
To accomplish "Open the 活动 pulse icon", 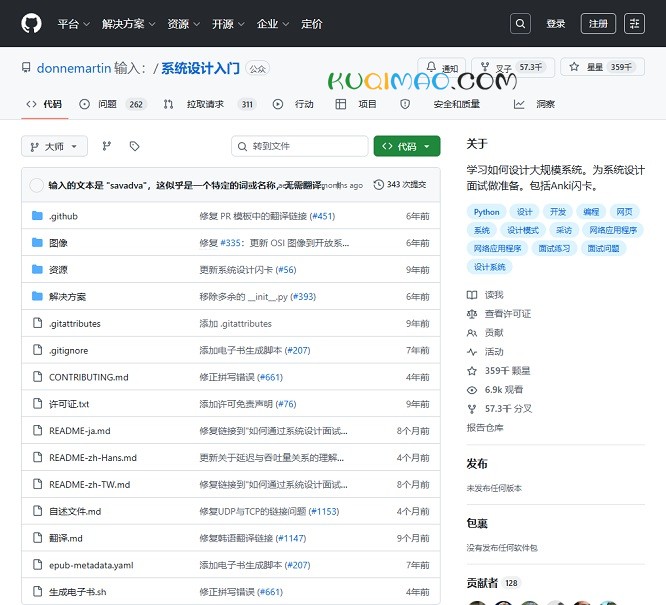I will [472, 352].
